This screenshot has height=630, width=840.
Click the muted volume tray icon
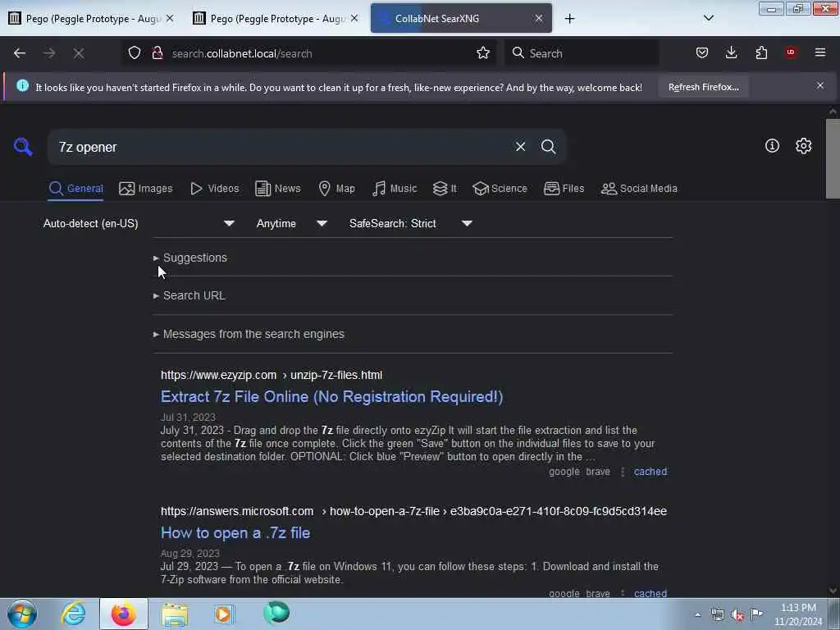737,614
